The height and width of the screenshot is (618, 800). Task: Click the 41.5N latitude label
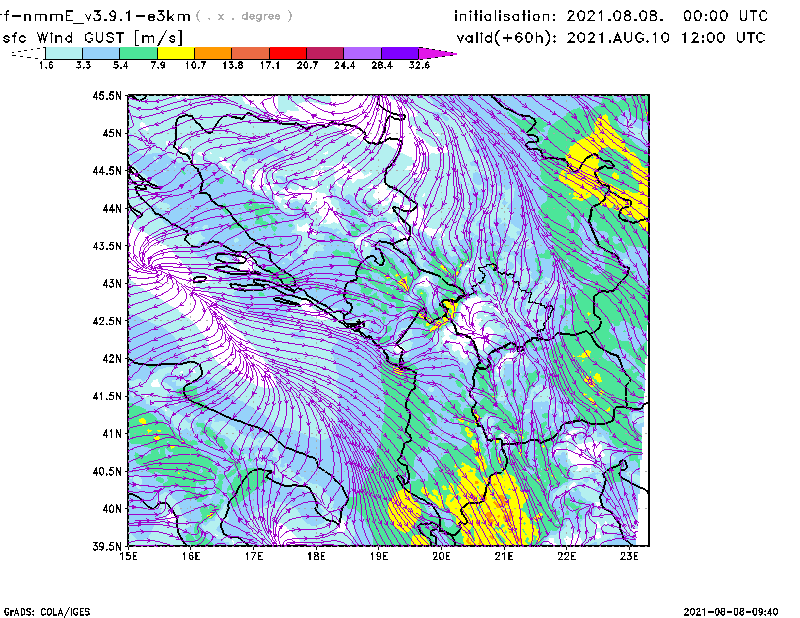pos(107,396)
